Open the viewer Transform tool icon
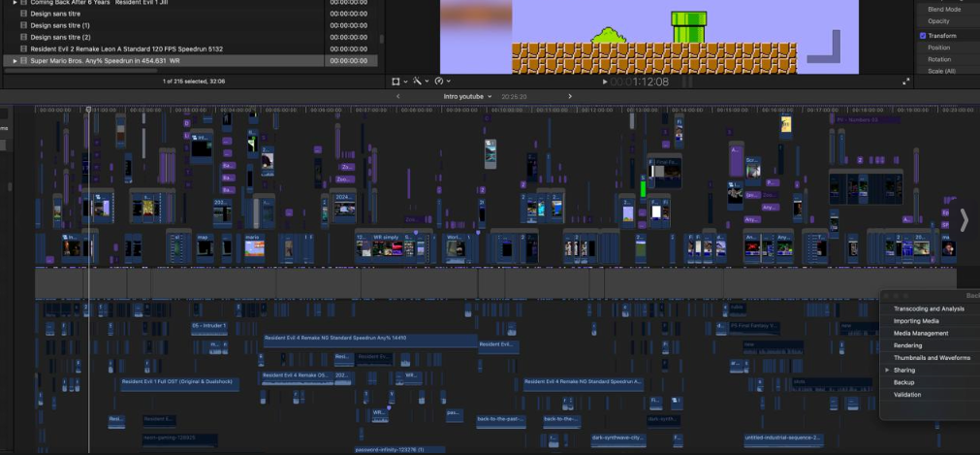 (x=395, y=81)
